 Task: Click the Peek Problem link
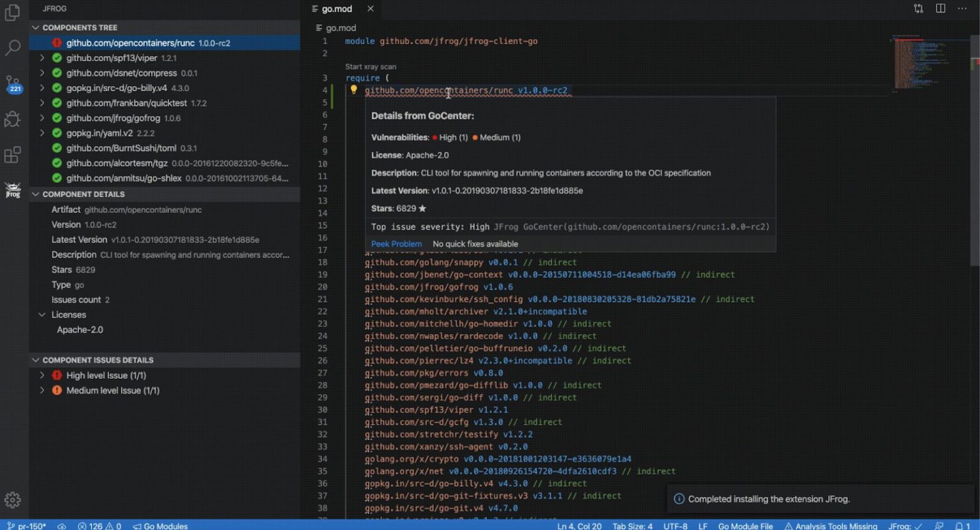click(396, 244)
